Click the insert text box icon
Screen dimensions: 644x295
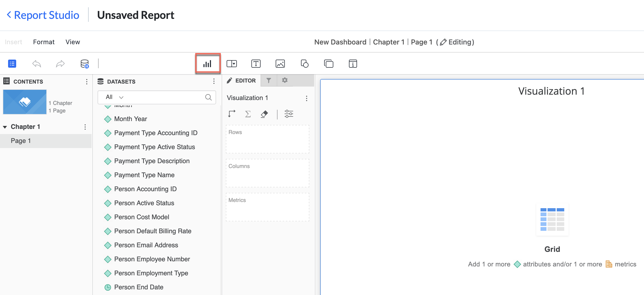point(256,64)
